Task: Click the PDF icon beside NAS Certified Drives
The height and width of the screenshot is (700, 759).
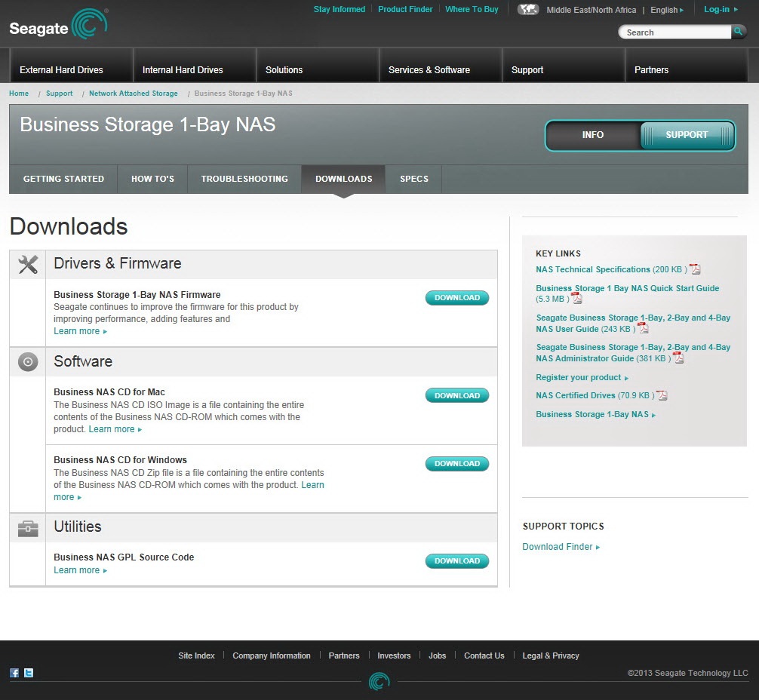Action: coord(662,395)
